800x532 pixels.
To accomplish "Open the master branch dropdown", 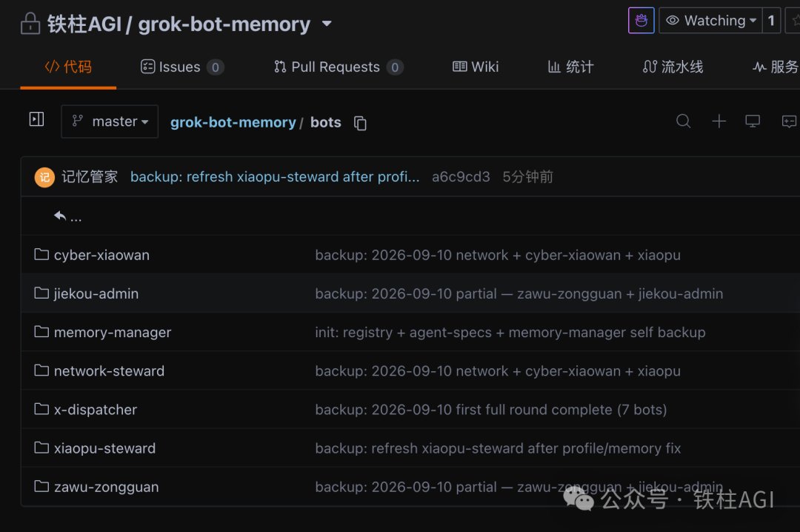I will point(110,122).
